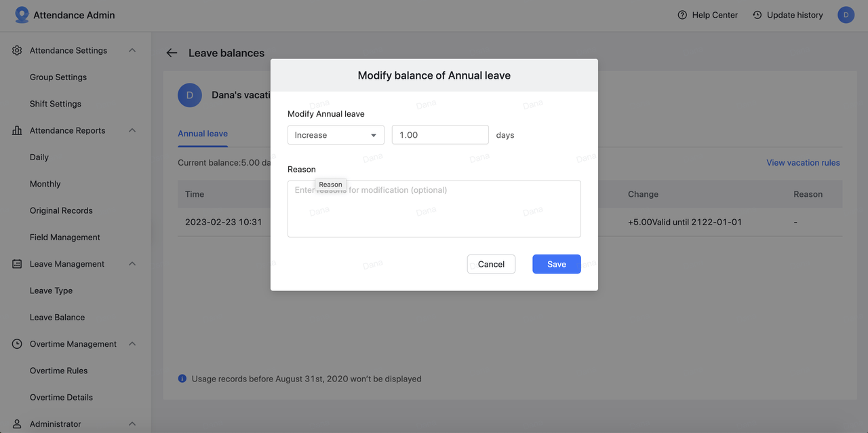Collapse the Leave Management section chevron
Screen dimensions: 868x433
click(x=132, y=264)
